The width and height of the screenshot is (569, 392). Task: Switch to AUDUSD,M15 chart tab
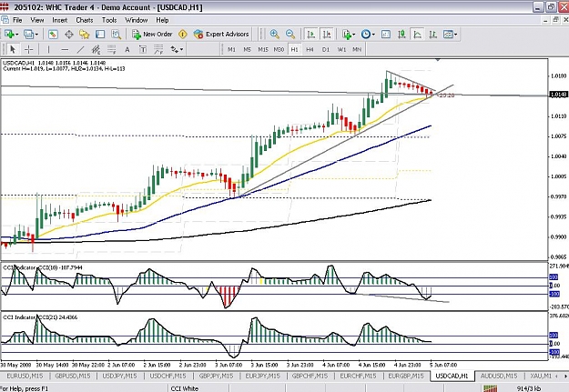(499, 376)
